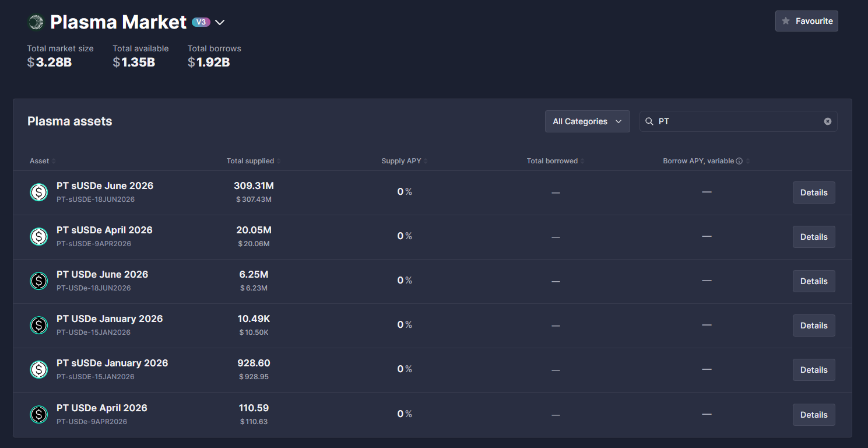Open the All Categories dropdown
The width and height of the screenshot is (868, 448).
click(587, 121)
